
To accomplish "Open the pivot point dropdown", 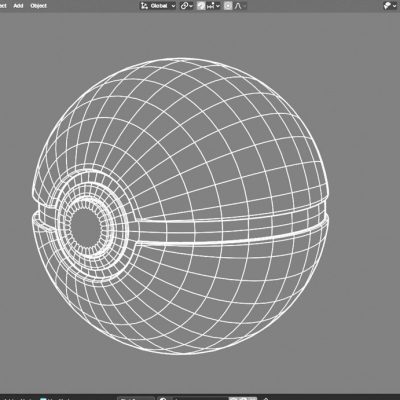I will point(187,6).
